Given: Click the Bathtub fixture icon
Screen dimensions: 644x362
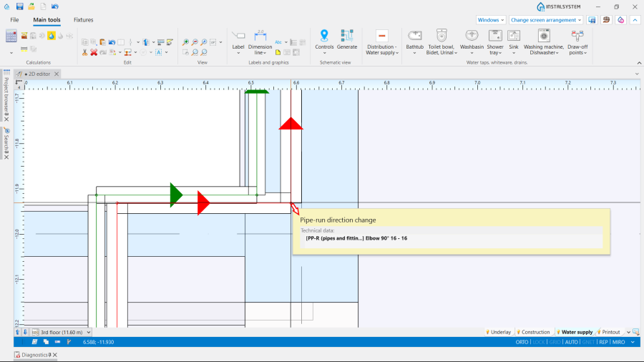Looking at the screenshot, I should [x=415, y=35].
